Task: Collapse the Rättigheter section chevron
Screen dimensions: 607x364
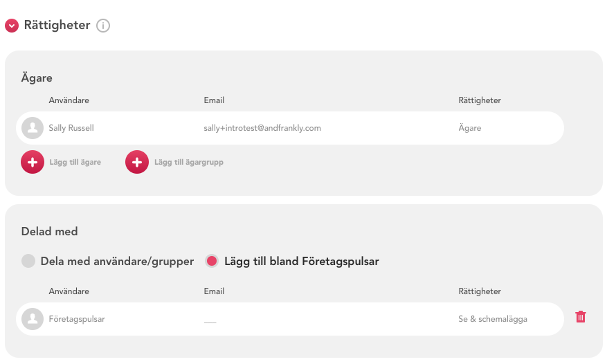Action: pos(12,26)
